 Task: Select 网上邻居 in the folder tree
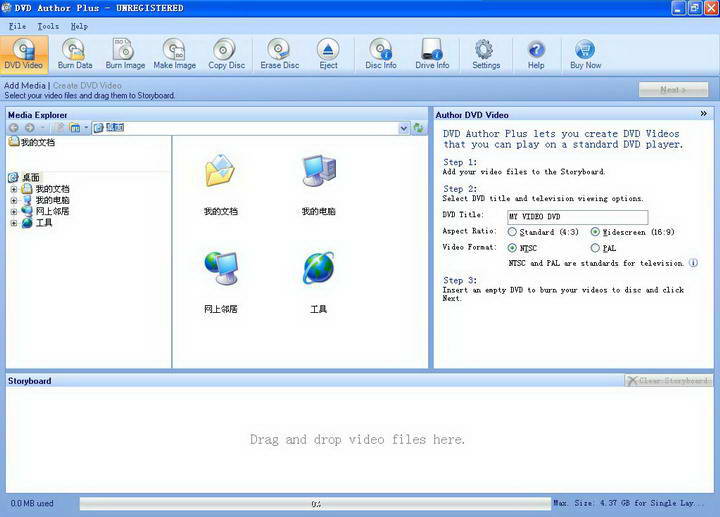[x=52, y=212]
